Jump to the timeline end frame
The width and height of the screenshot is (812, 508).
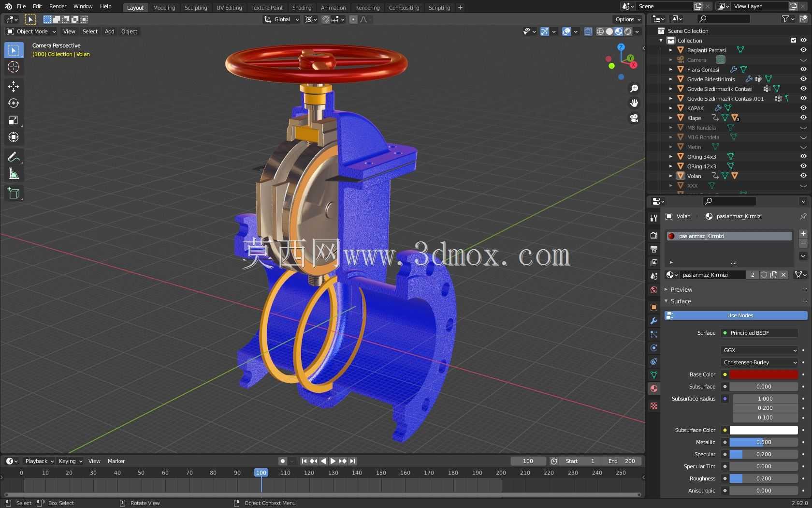click(353, 461)
